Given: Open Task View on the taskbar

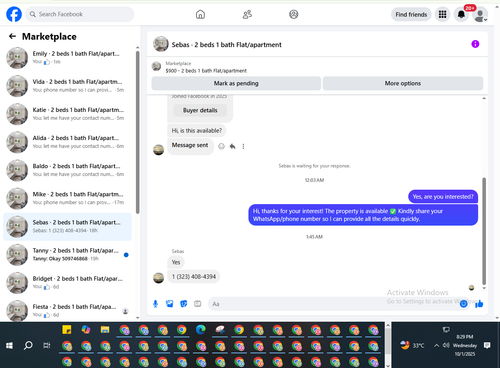Looking at the screenshot, I should [47, 345].
